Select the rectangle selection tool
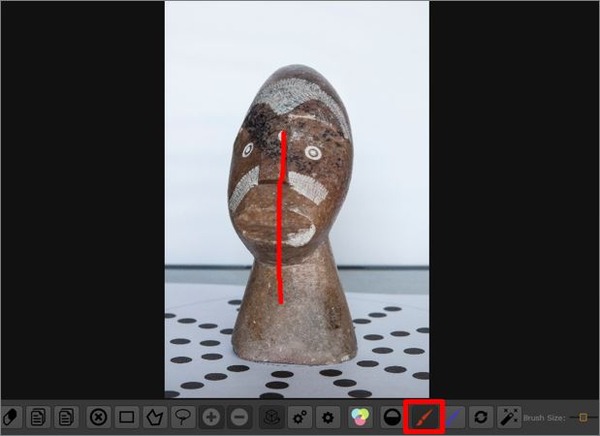This screenshot has height=436, width=600. pos(127,416)
